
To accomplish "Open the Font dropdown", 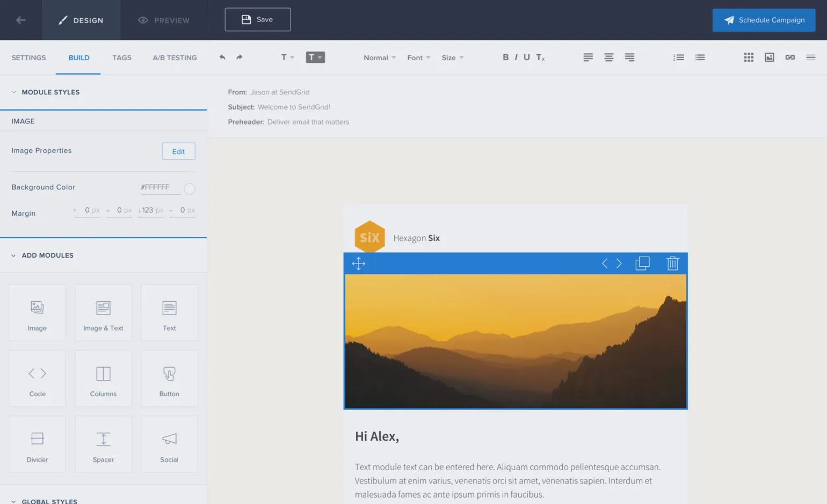I will [x=418, y=57].
